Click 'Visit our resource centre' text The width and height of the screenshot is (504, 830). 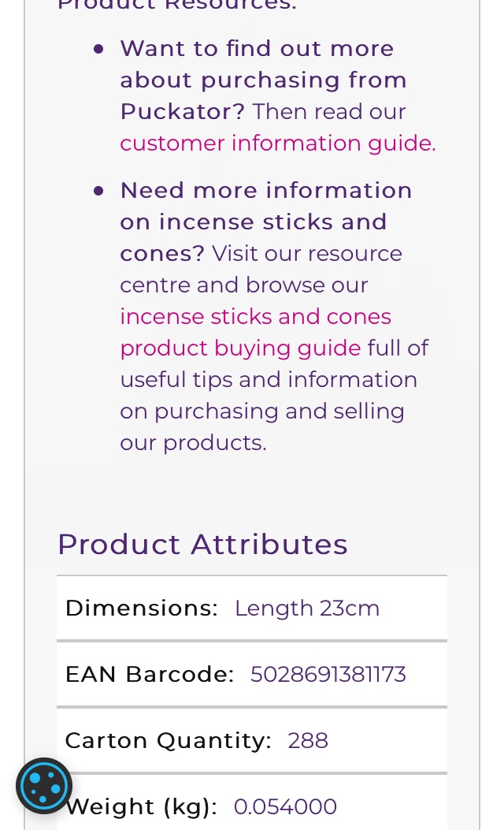tap(307, 254)
